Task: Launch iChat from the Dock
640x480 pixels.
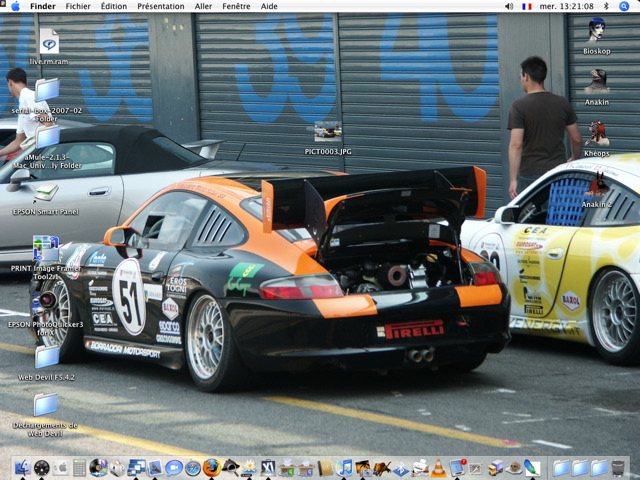Action: point(174,468)
